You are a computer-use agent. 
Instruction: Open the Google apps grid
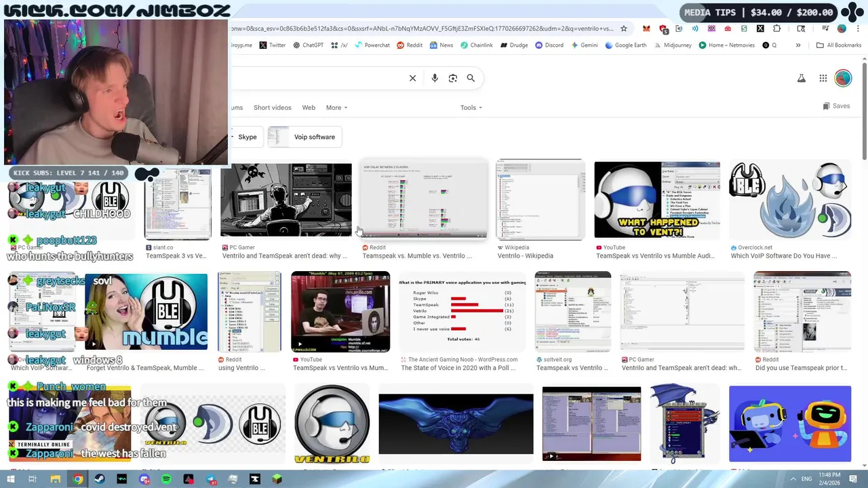pyautogui.click(x=823, y=79)
